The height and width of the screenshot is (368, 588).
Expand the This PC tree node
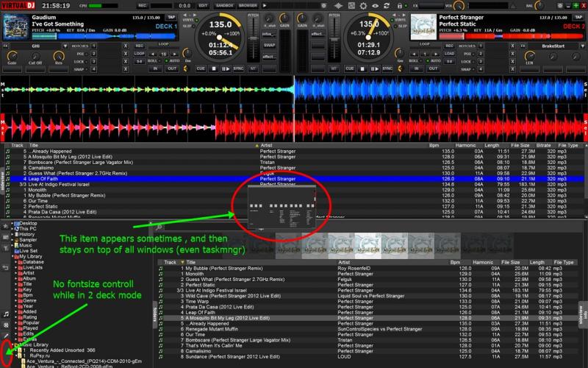click(12, 228)
